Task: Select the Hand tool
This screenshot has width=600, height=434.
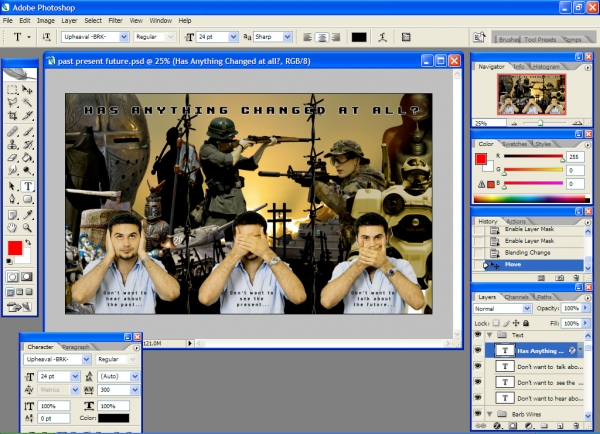Action: pos(12,228)
